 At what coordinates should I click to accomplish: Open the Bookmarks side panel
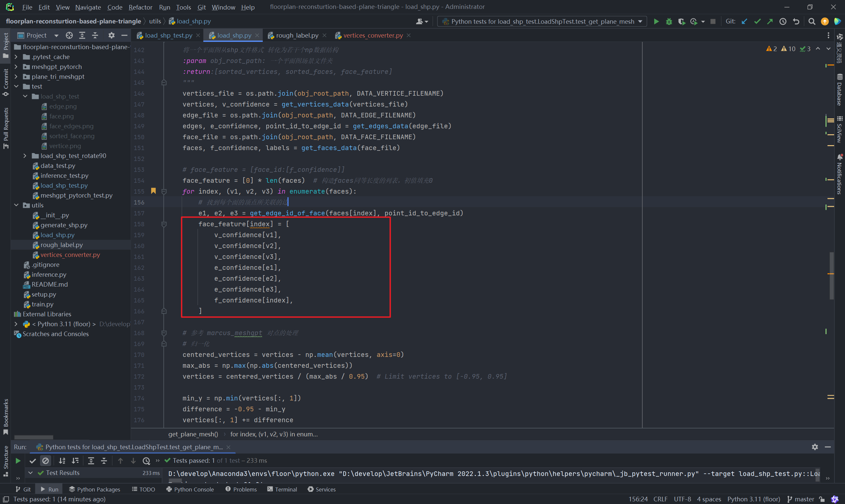coord(6,416)
